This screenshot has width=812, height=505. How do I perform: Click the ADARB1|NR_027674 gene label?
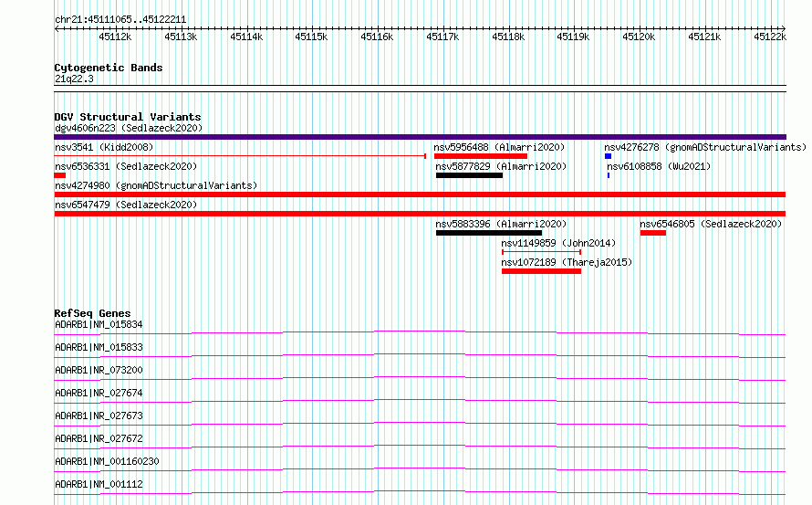[99, 393]
